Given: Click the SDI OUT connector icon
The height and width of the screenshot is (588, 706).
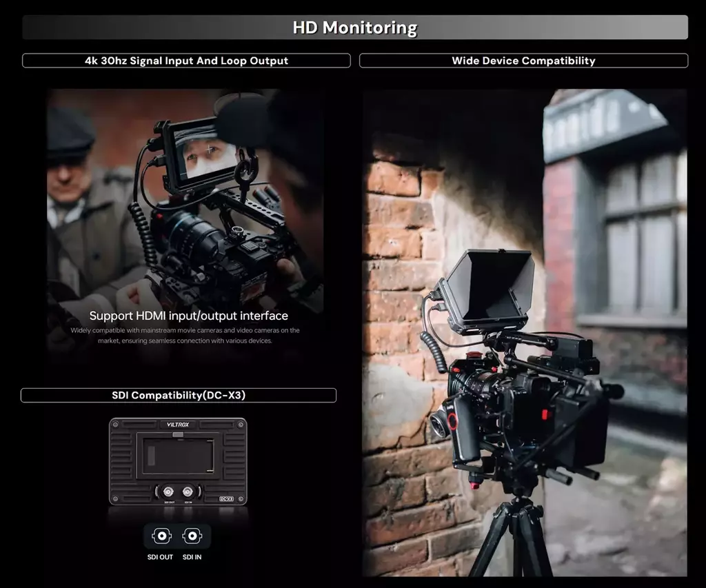Looking at the screenshot, I should coord(161,536).
